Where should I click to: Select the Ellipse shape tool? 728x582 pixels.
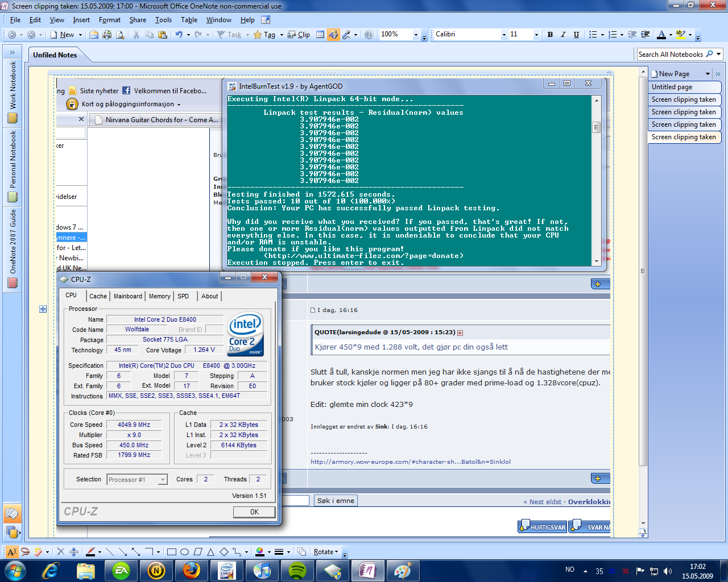184,552
